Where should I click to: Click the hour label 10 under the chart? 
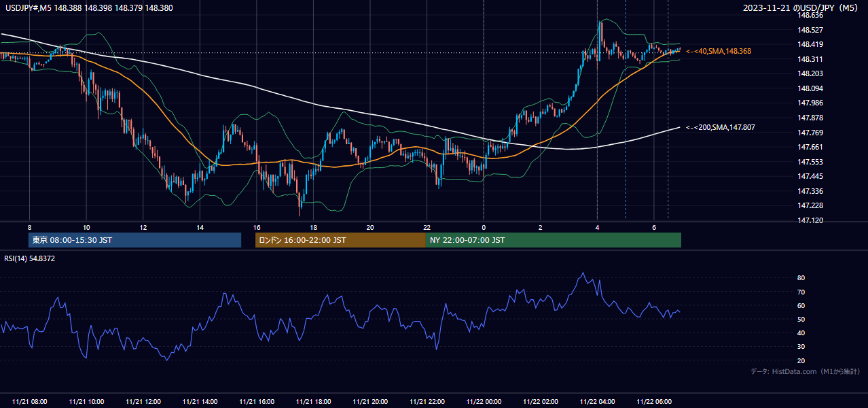point(86,227)
